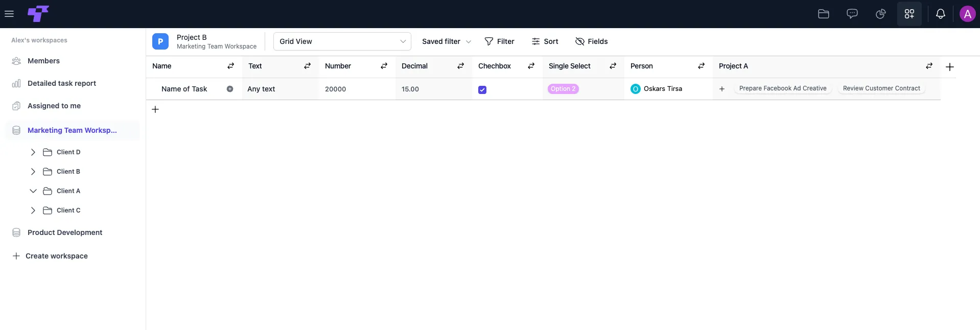Click Oskars Tirsa avatar icon

[x=636, y=89]
